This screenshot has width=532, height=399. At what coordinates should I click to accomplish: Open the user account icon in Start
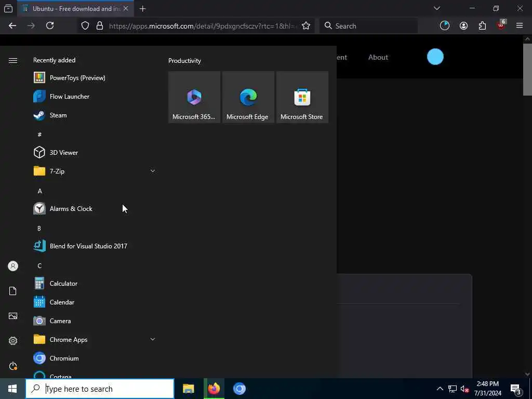[13, 266]
